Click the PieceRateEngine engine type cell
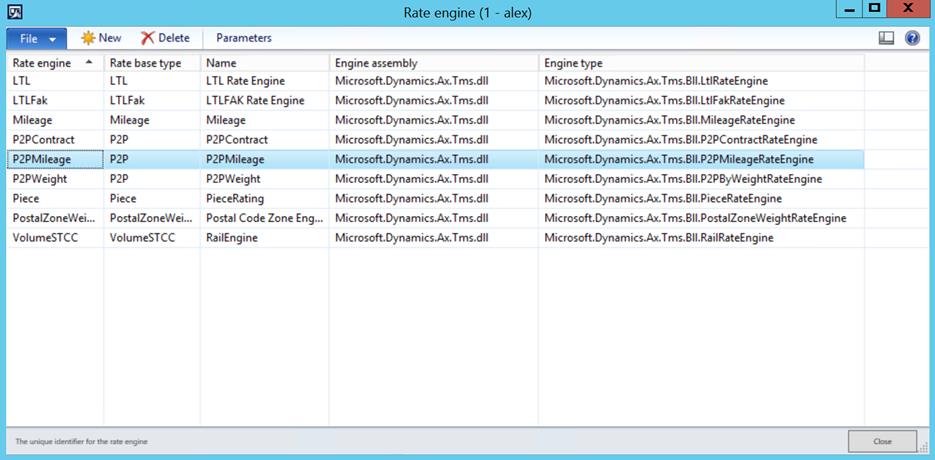This screenshot has height=460, width=935. tap(701, 198)
